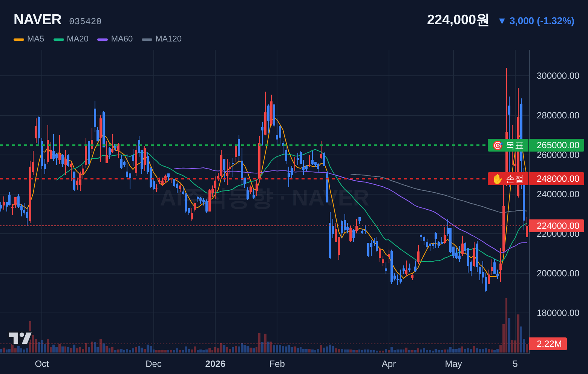Viewport: 588px width, 374px height.
Task: Click the 200000.00 price axis value
Action: point(558,273)
